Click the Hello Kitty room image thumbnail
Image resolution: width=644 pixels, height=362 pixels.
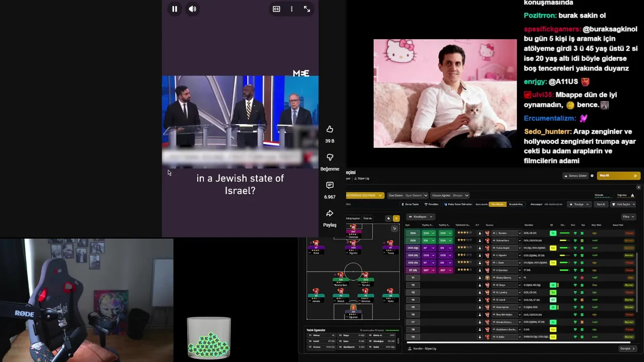point(445,94)
